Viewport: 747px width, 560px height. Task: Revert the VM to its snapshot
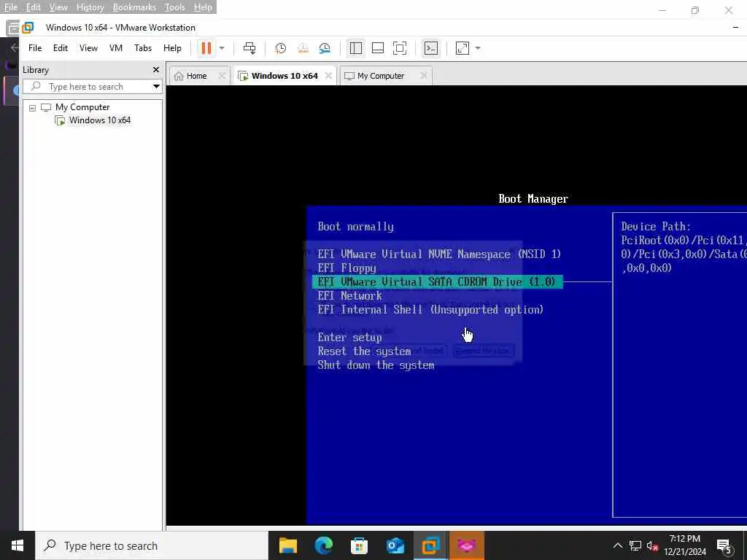(x=303, y=48)
